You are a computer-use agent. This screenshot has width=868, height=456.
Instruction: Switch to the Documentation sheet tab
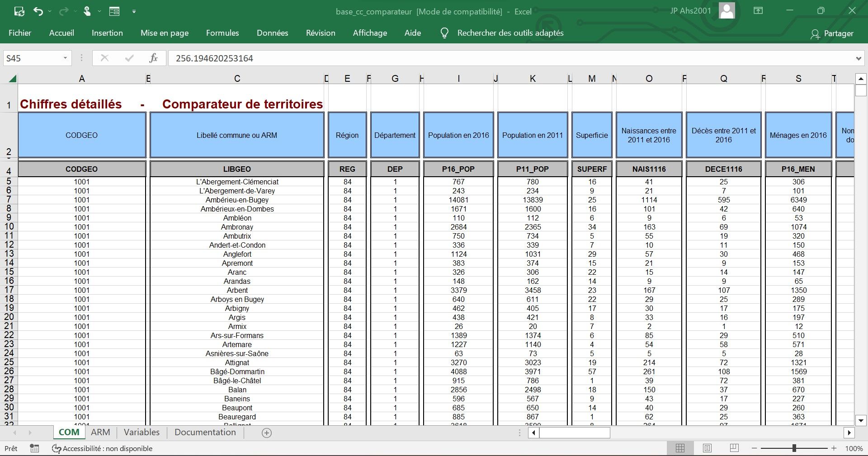pos(205,432)
